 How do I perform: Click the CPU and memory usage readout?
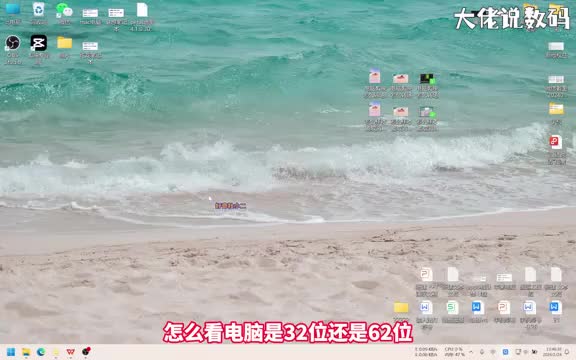(454, 352)
